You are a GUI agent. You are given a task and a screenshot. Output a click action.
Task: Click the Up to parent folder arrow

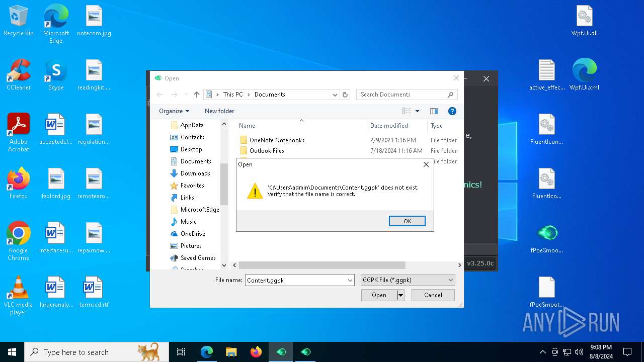[197, 95]
